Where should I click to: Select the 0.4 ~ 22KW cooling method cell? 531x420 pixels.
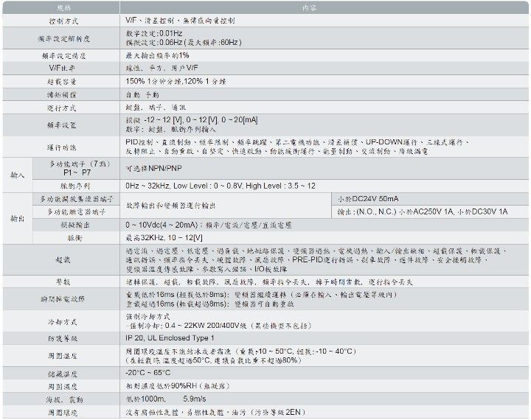(221, 326)
